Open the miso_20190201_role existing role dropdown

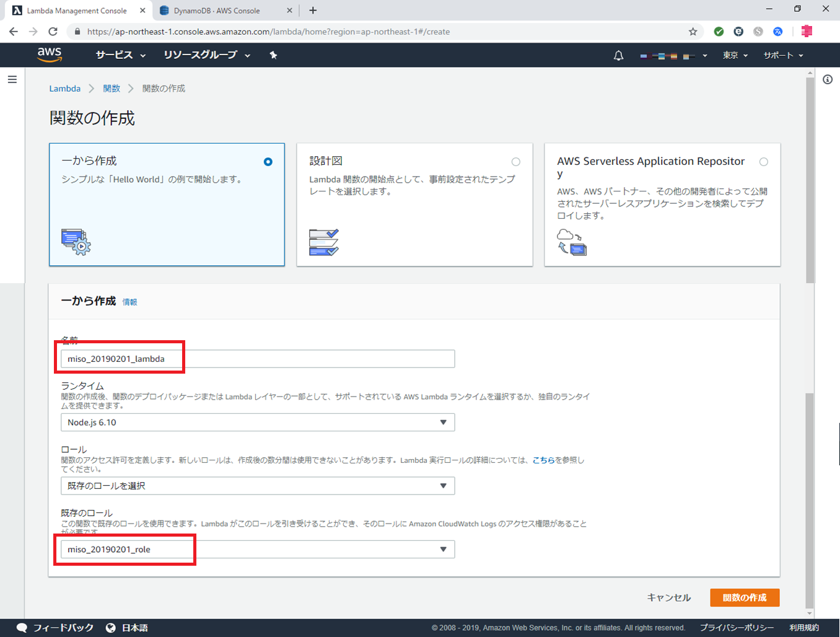tap(257, 550)
